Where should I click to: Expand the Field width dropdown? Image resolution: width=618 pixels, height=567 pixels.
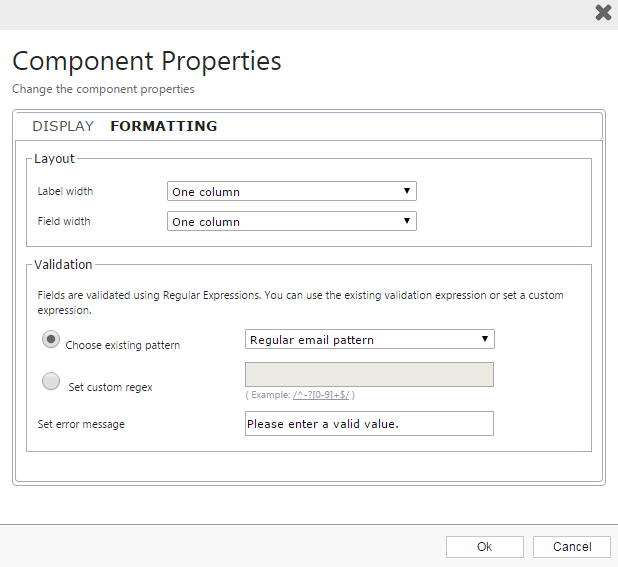point(291,221)
